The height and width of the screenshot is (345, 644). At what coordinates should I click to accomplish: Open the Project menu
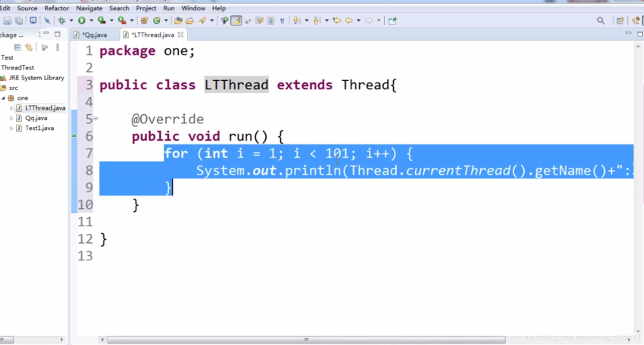(146, 8)
